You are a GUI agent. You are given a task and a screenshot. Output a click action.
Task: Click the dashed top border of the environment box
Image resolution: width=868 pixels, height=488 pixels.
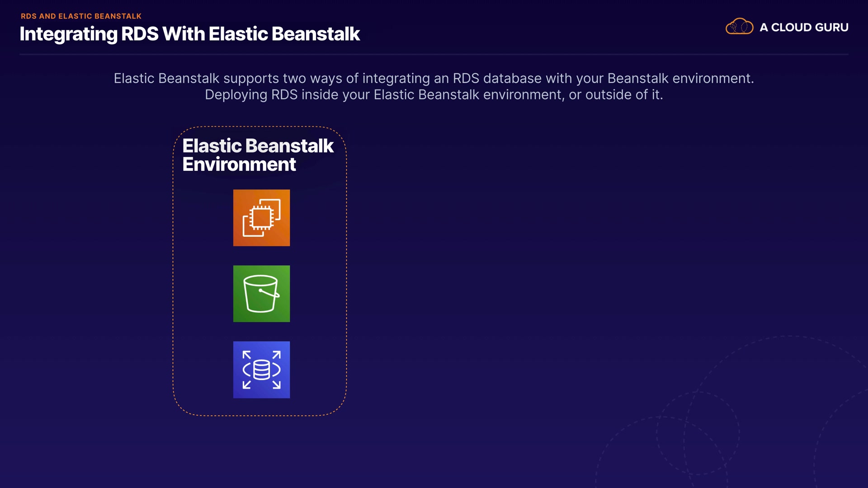259,127
